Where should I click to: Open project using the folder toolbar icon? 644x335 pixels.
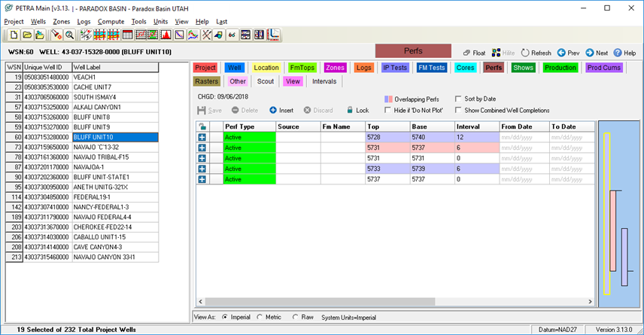pos(27,35)
